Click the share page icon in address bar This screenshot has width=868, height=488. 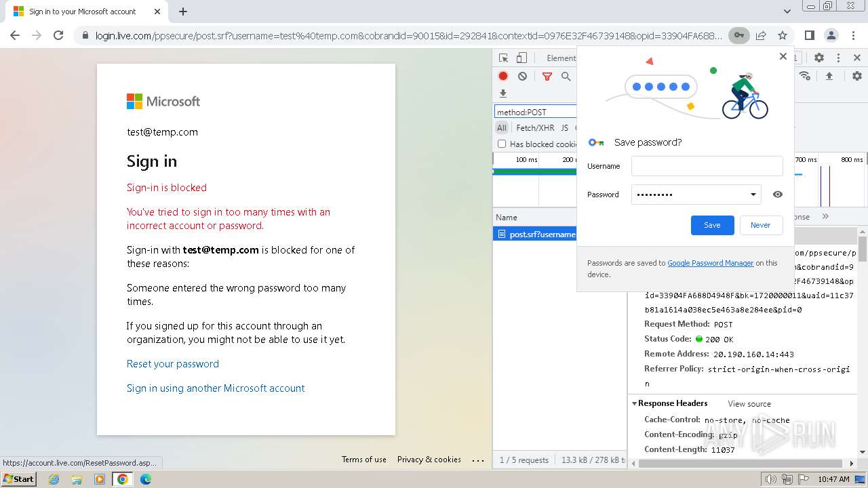(761, 35)
